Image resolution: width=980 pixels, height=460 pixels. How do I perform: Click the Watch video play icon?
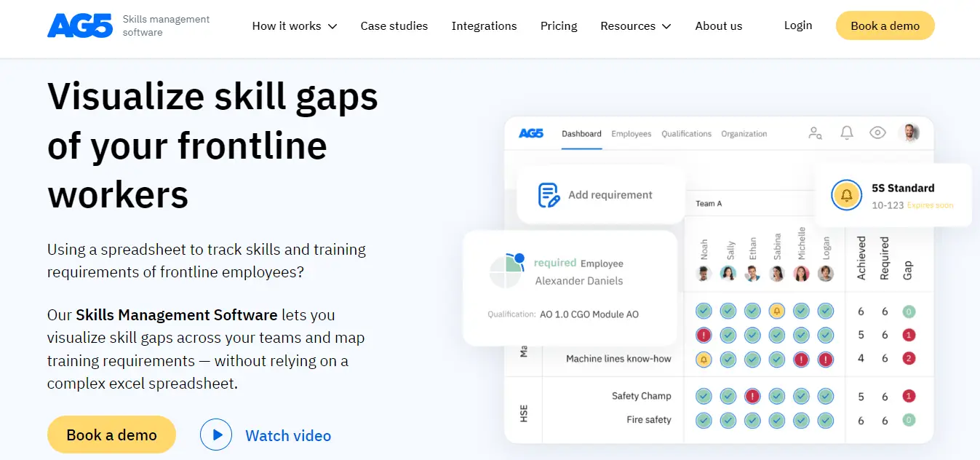pyautogui.click(x=216, y=435)
